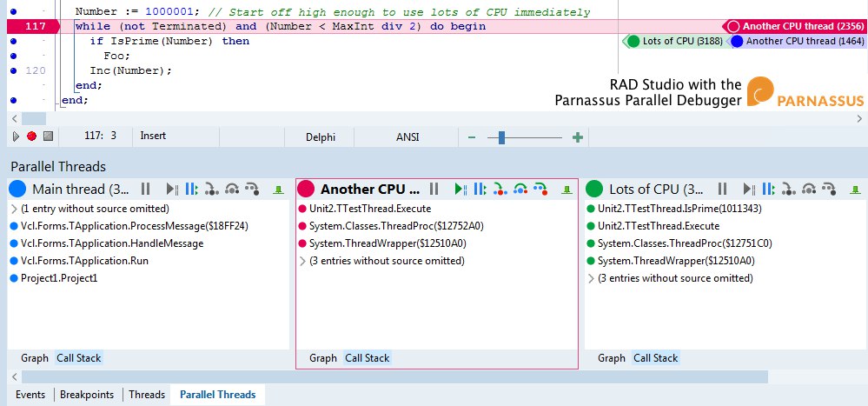Viewport: 868px width, 406px height.
Task: Select 'Project1.Project1' stack entry
Action: (59, 278)
